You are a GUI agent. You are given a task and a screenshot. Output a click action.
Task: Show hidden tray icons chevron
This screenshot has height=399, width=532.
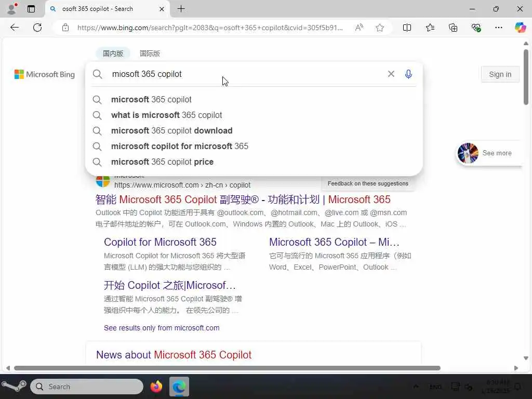416,387
